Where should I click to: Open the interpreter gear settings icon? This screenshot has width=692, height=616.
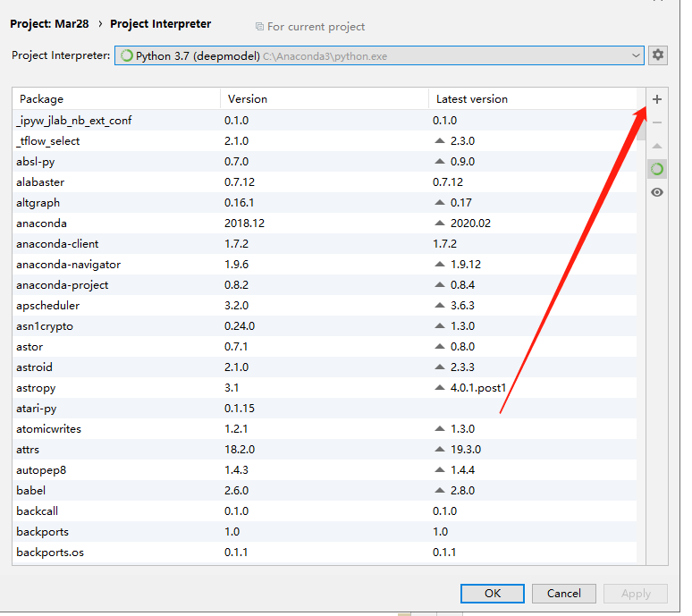point(657,55)
